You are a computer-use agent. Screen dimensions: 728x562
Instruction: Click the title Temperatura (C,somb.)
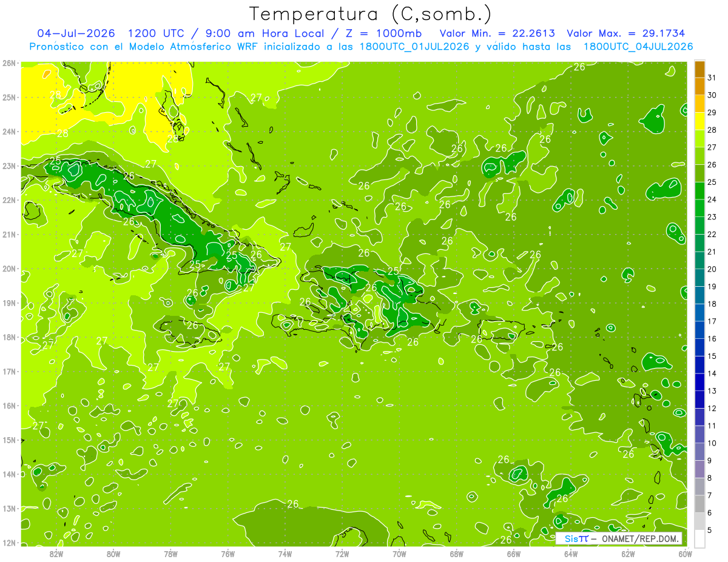pos(371,14)
